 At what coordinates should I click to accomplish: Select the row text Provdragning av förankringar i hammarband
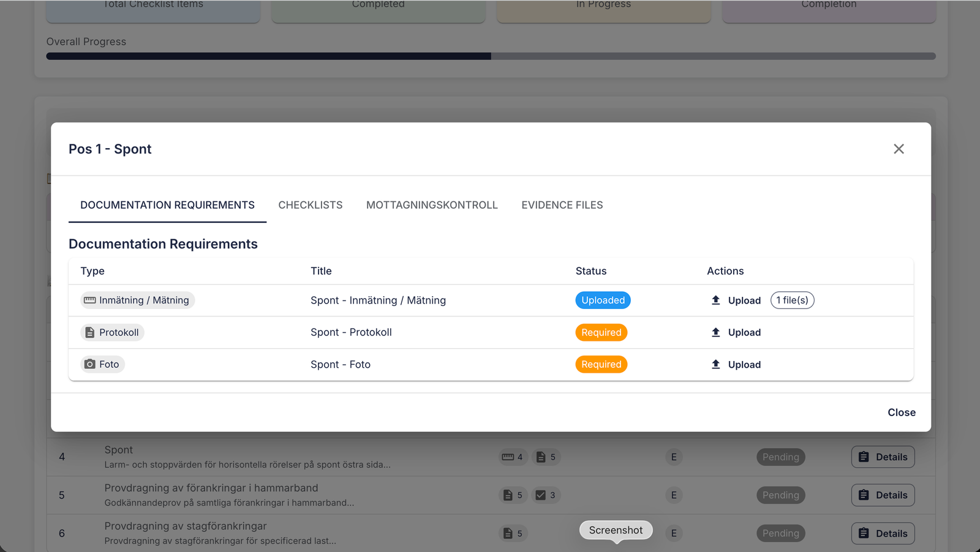pos(211,488)
